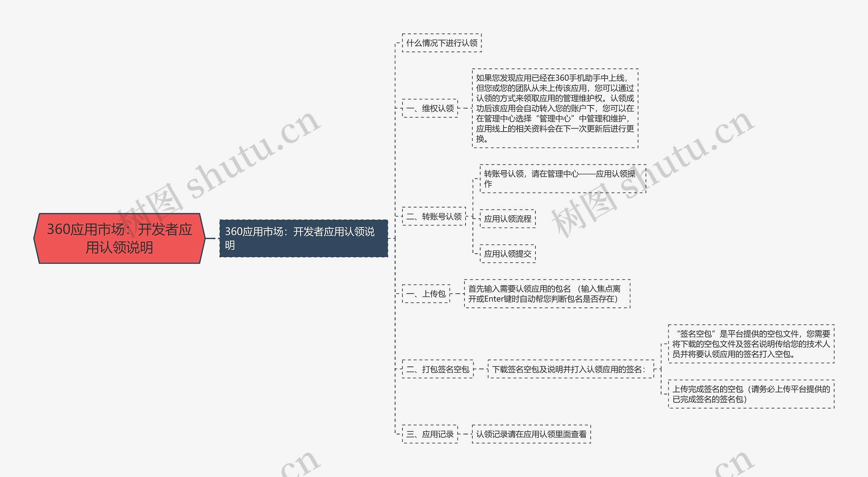Viewport: 868px width, 477px height.
Task: Select the node 应用认领流程
Action: (x=508, y=219)
